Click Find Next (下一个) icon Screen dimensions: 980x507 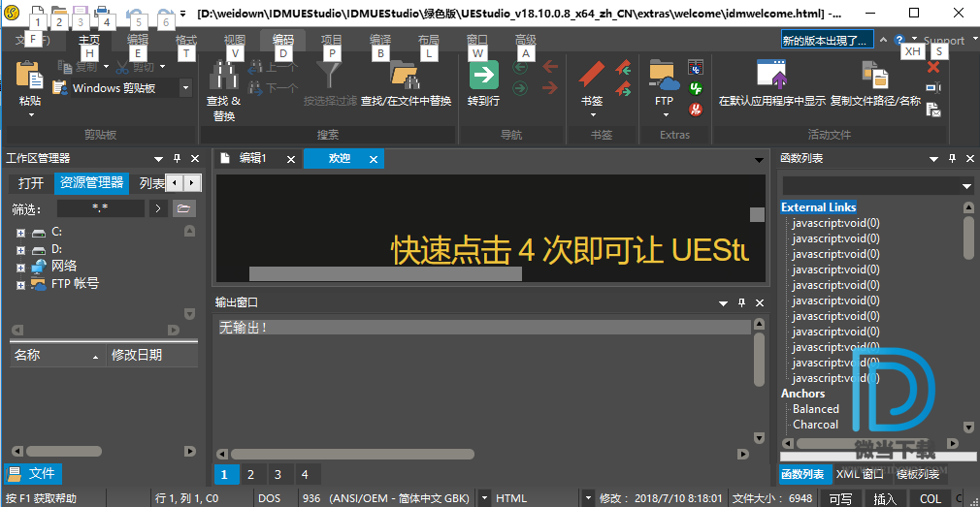coord(254,88)
